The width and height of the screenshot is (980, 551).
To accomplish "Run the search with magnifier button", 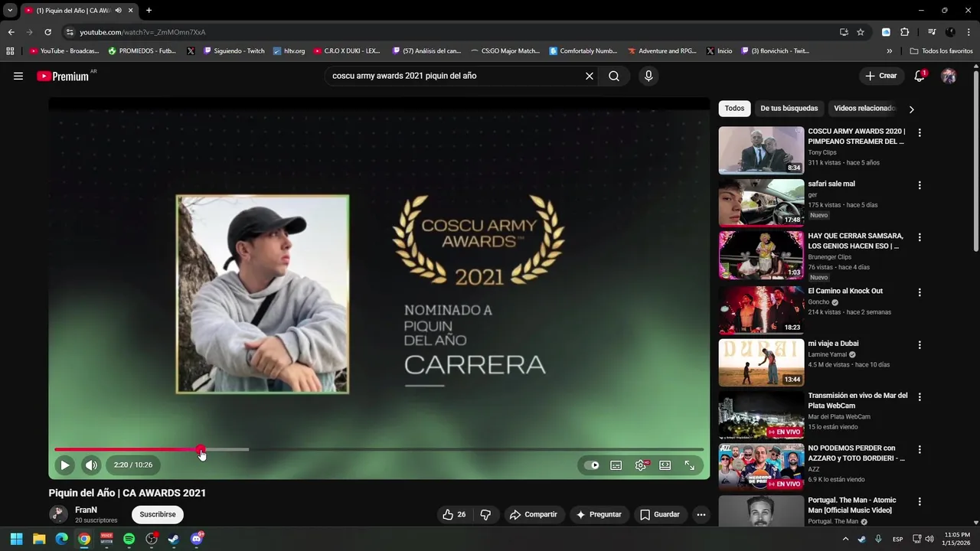I will (614, 76).
